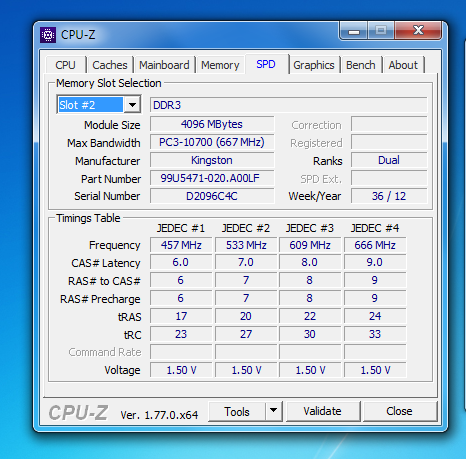Screen dimensions: 466x459
Task: Click the tRC value 30
Action: [310, 334]
